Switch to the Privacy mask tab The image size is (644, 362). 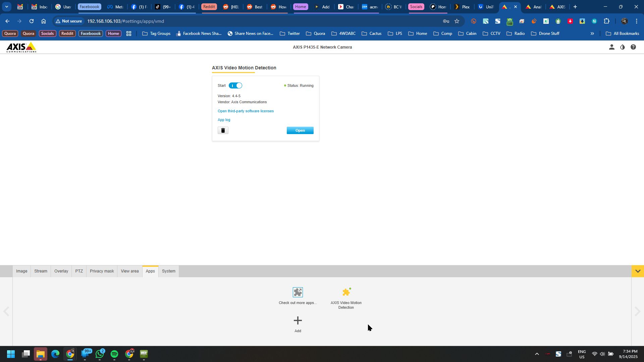click(102, 271)
